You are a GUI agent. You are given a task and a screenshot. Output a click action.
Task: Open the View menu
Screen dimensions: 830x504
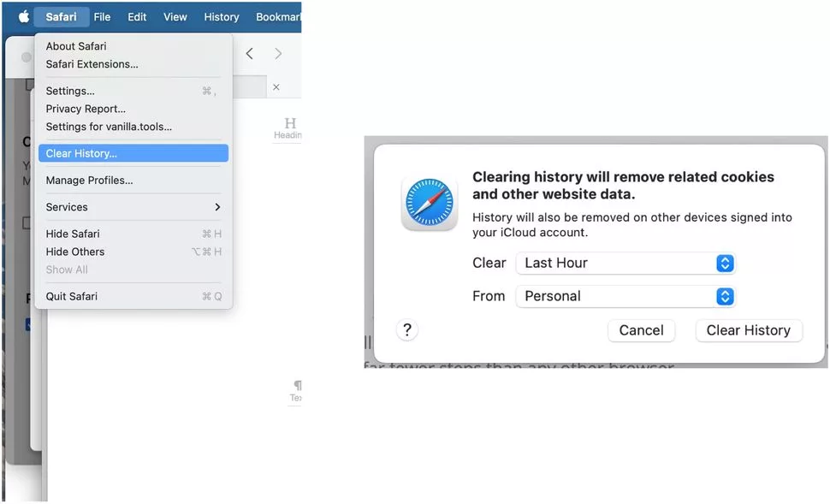pyautogui.click(x=175, y=17)
